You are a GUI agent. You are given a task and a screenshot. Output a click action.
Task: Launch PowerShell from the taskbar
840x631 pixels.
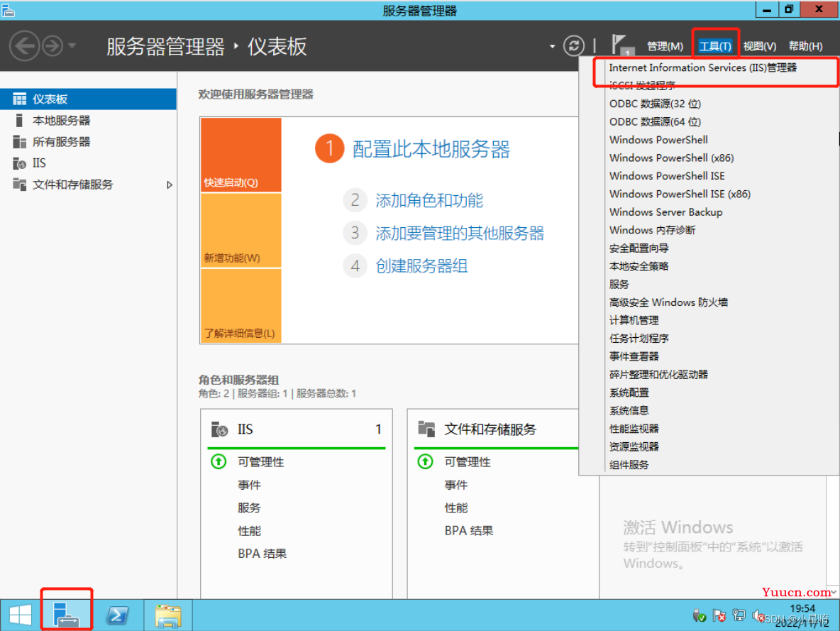117,615
